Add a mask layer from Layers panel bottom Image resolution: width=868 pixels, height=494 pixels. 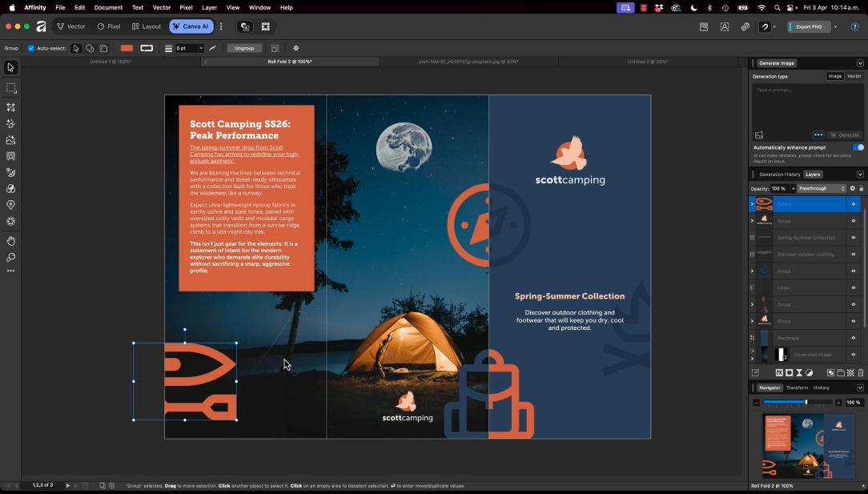[x=790, y=373]
